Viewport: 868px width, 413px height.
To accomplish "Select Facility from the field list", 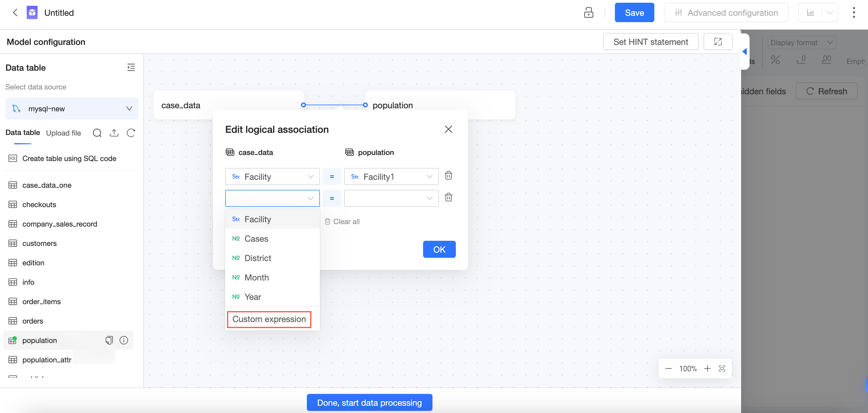I will (x=272, y=219).
